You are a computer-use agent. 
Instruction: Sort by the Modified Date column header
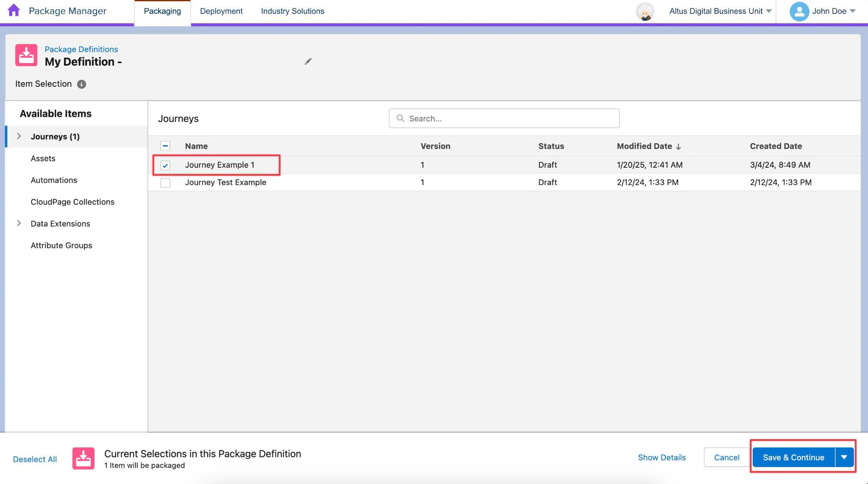[x=644, y=146]
